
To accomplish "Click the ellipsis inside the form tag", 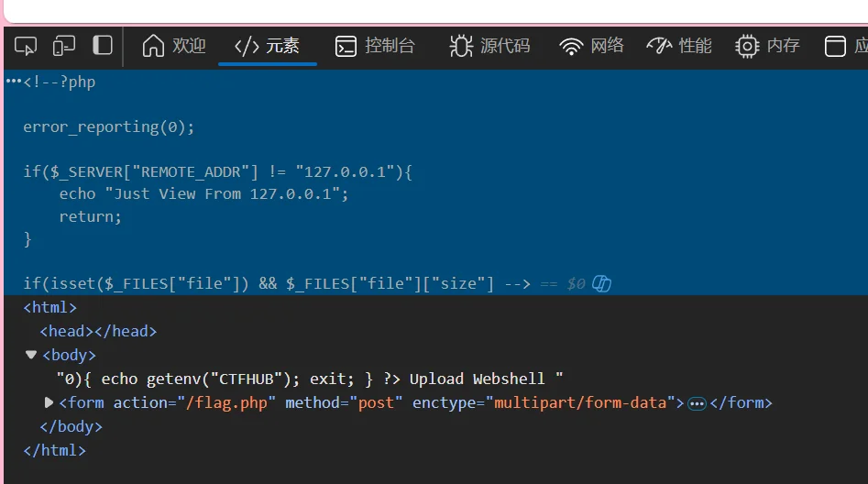I will 697,403.
